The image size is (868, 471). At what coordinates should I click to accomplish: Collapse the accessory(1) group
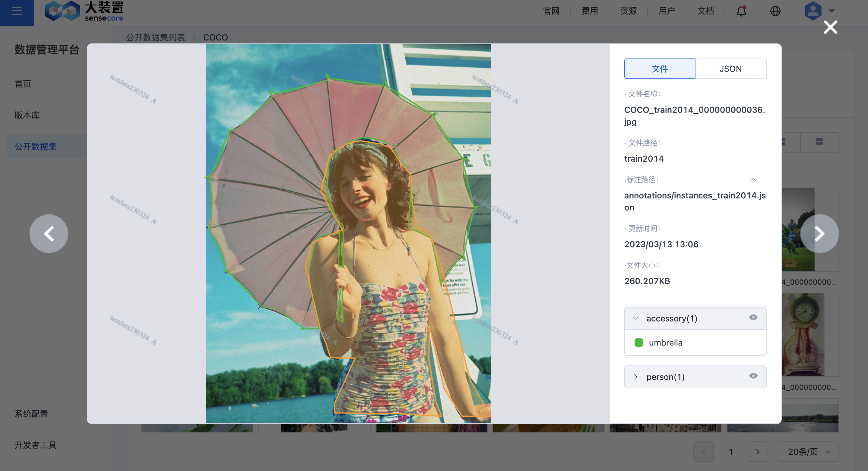(x=636, y=318)
